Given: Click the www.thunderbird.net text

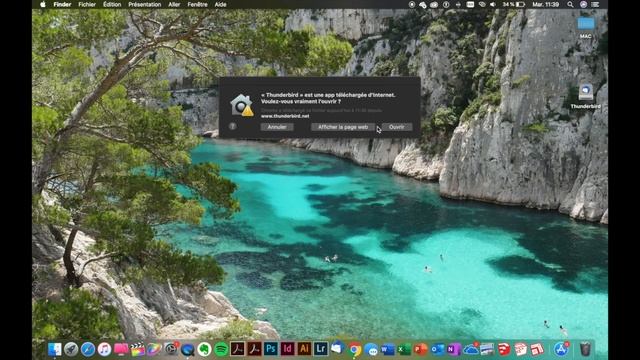Looking at the screenshot, I should pyautogui.click(x=285, y=116).
